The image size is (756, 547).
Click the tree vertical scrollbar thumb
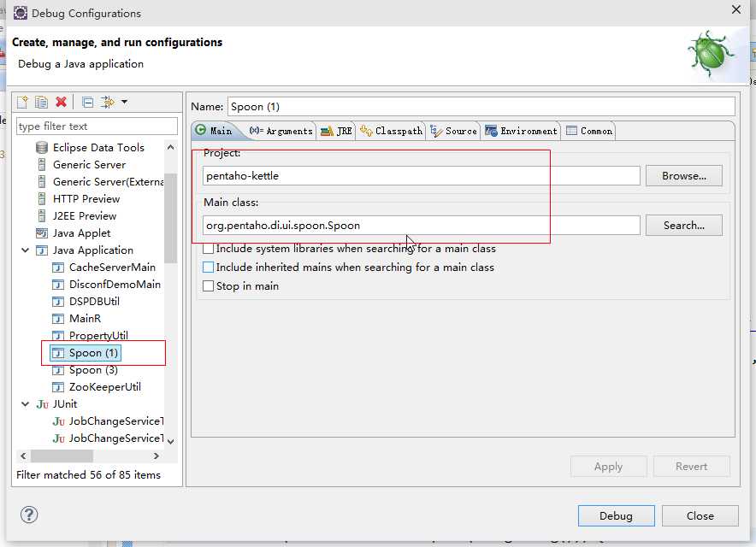point(171,218)
